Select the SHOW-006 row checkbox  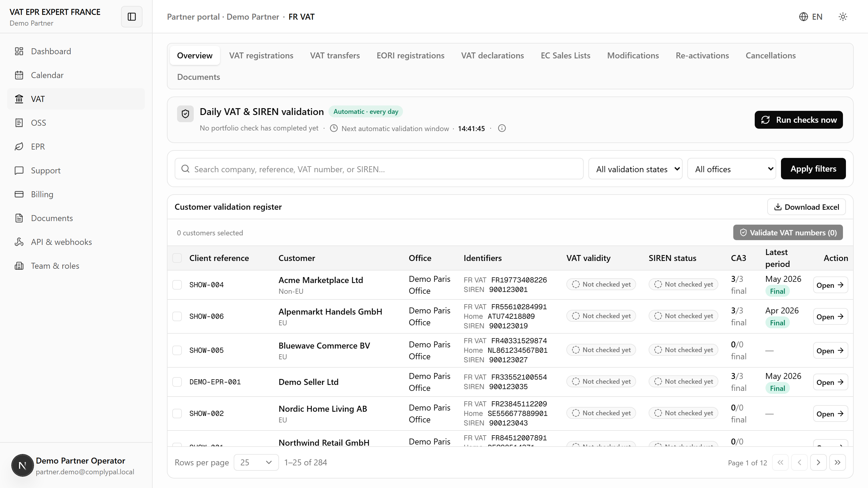click(177, 316)
